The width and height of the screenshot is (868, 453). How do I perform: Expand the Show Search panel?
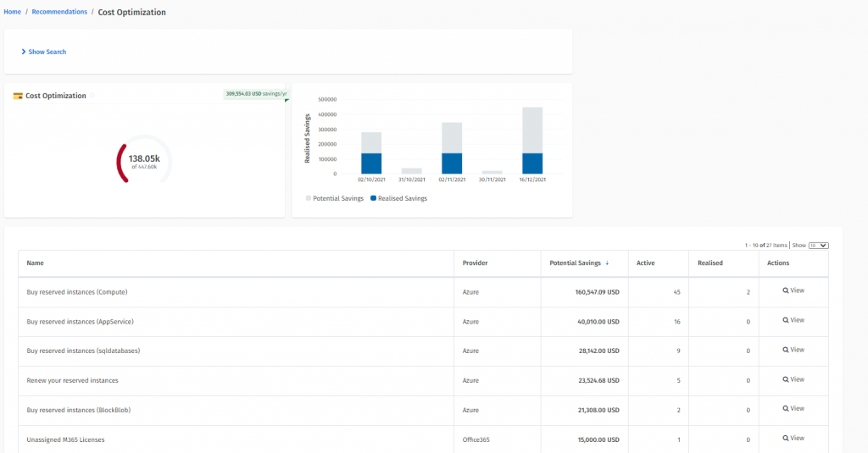(43, 52)
